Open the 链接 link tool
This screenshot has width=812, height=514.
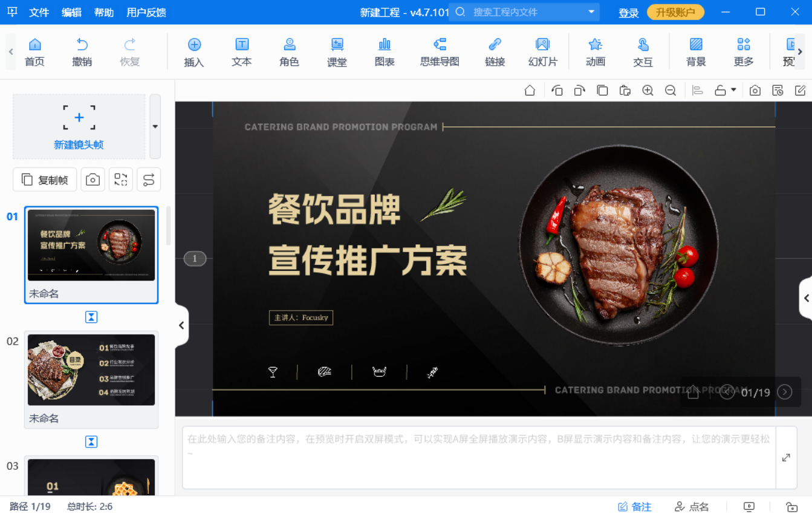coord(495,51)
